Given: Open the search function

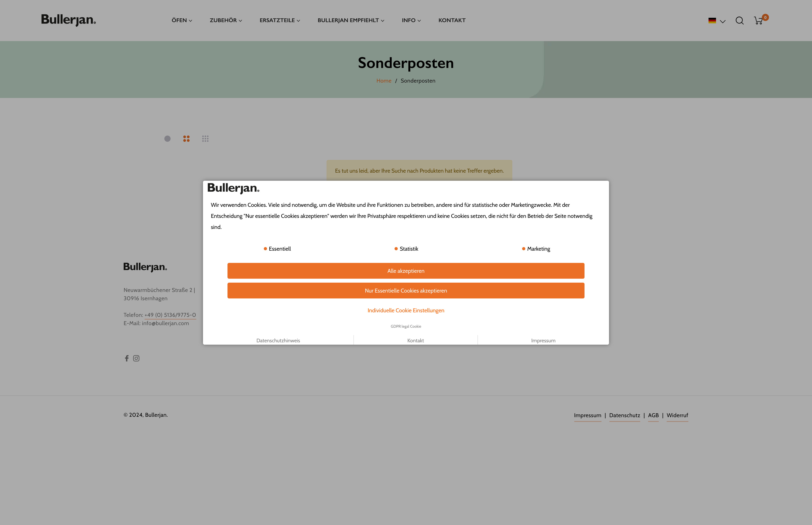Looking at the screenshot, I should point(739,21).
